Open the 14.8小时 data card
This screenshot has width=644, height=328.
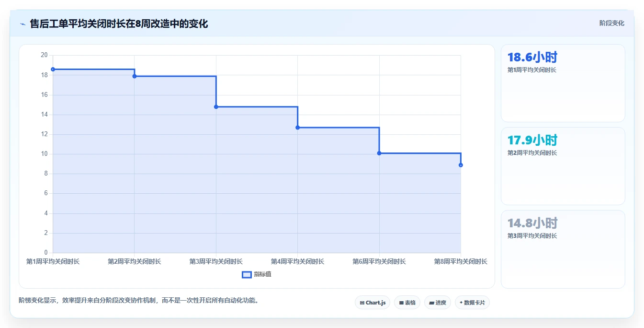[563, 249]
